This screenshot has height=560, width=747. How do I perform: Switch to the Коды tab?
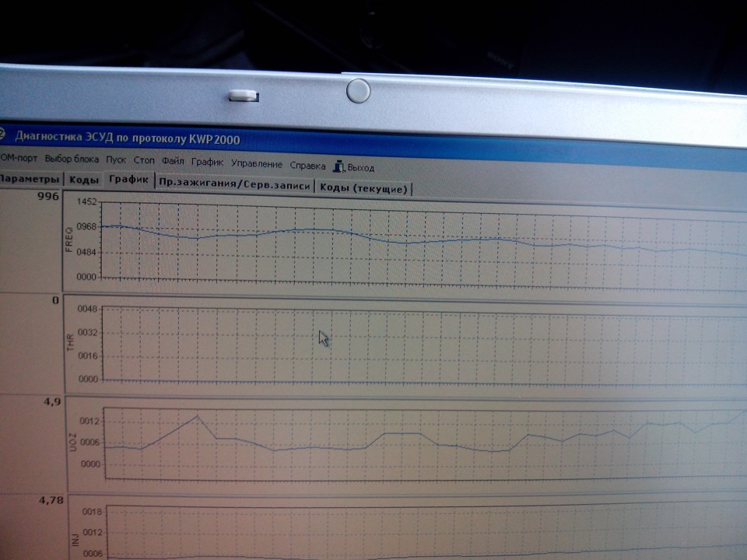(x=84, y=180)
